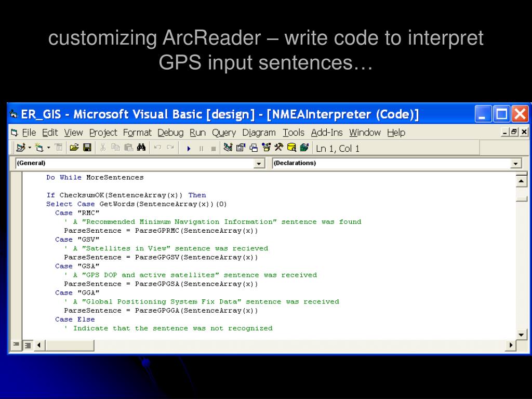Open the Properties Window icon

[241, 147]
